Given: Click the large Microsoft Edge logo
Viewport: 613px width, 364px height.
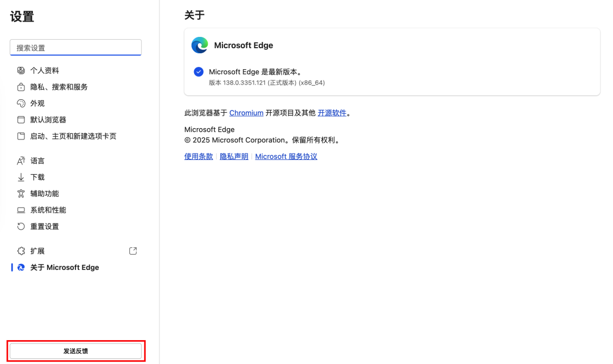Looking at the screenshot, I should 199,45.
